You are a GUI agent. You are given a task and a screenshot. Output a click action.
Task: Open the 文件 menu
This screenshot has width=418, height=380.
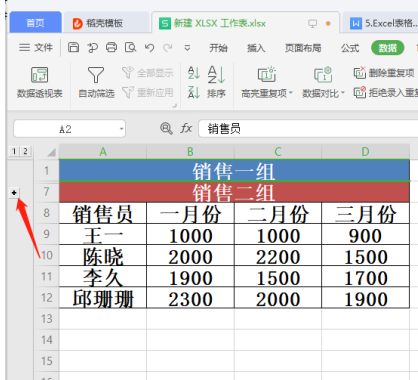point(36,48)
